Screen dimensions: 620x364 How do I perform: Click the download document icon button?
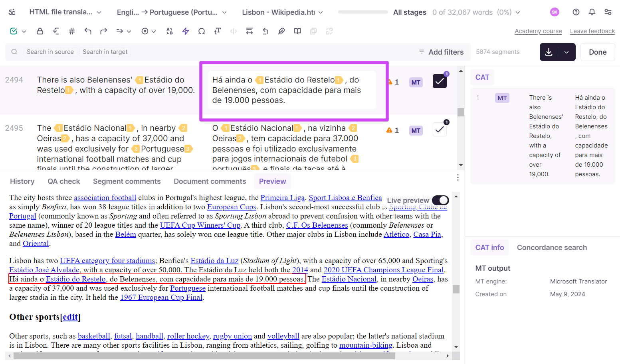549,52
